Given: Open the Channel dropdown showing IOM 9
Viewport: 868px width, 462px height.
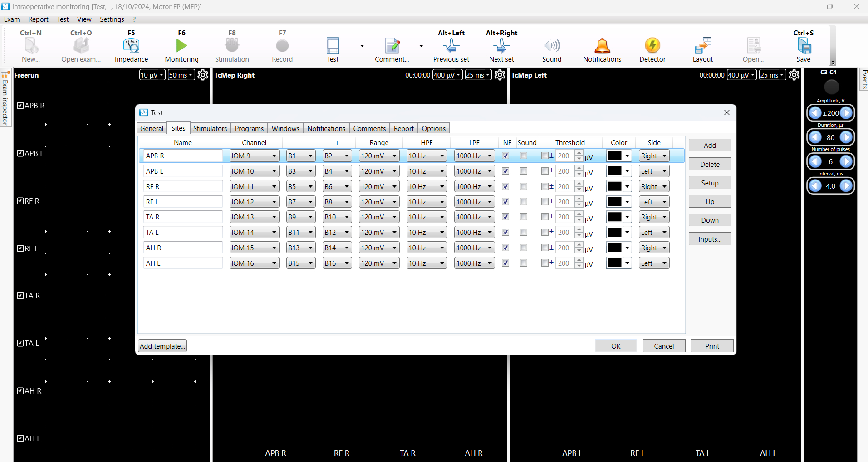Looking at the screenshot, I should click(254, 156).
